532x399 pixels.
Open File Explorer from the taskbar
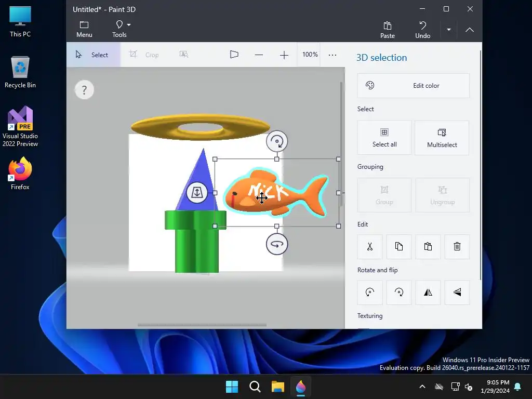(277, 387)
